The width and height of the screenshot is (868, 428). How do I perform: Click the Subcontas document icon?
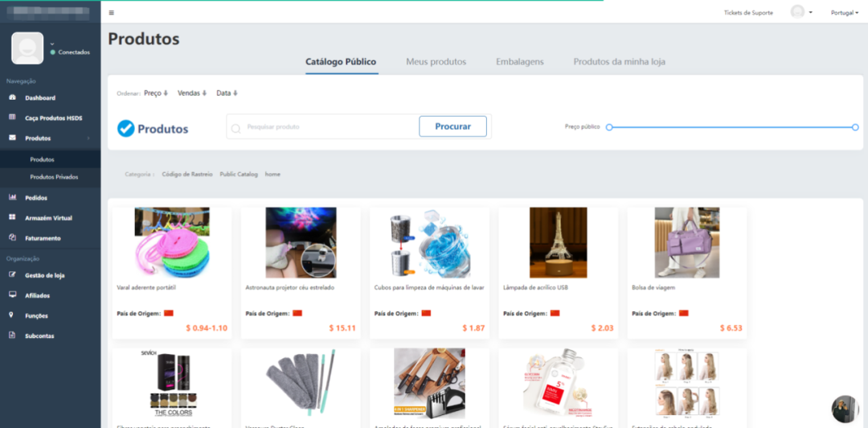coord(12,335)
